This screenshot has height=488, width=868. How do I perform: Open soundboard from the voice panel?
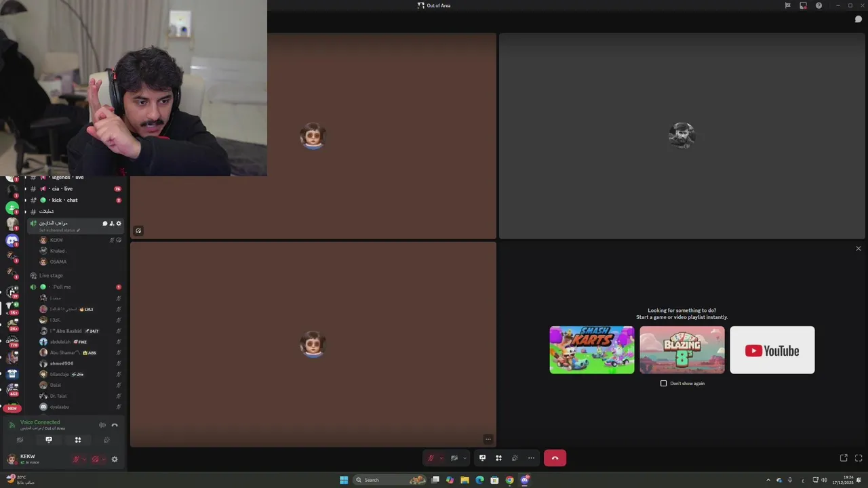(107, 440)
